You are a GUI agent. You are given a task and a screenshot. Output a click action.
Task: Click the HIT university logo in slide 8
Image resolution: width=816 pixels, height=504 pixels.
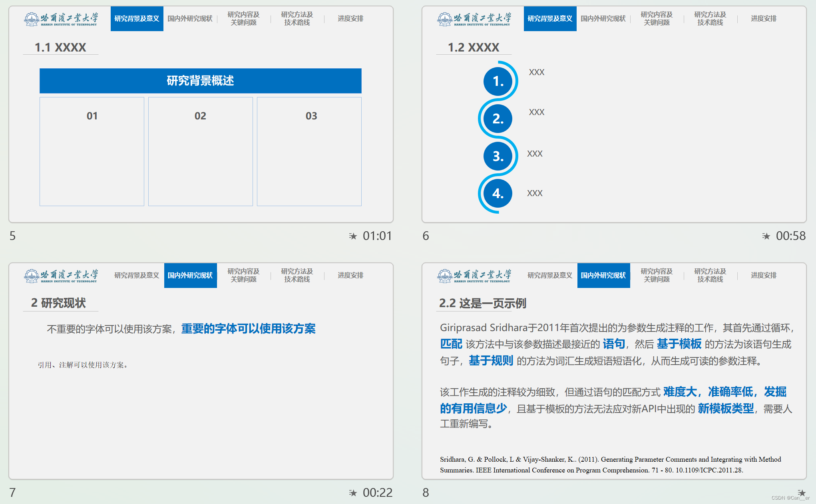pos(474,276)
